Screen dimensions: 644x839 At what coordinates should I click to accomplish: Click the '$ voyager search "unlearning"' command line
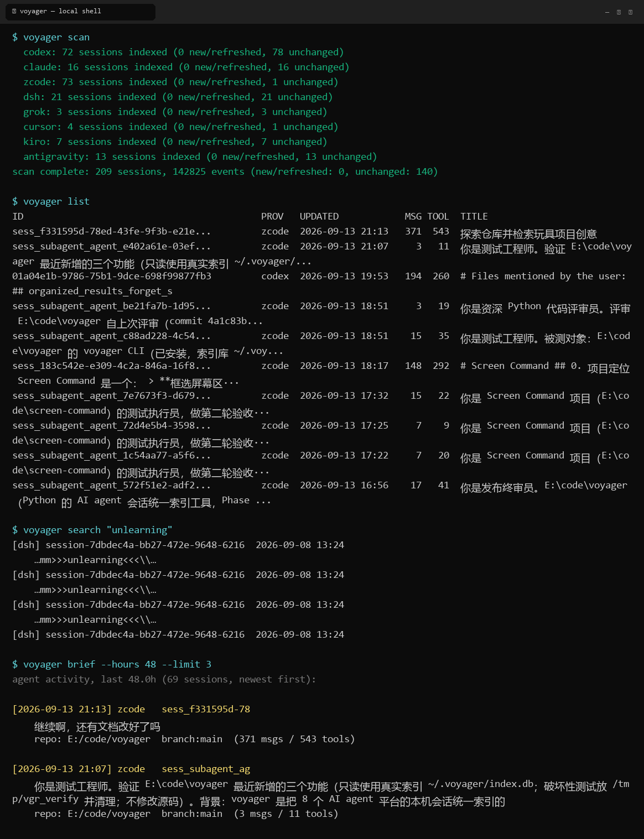click(92, 530)
